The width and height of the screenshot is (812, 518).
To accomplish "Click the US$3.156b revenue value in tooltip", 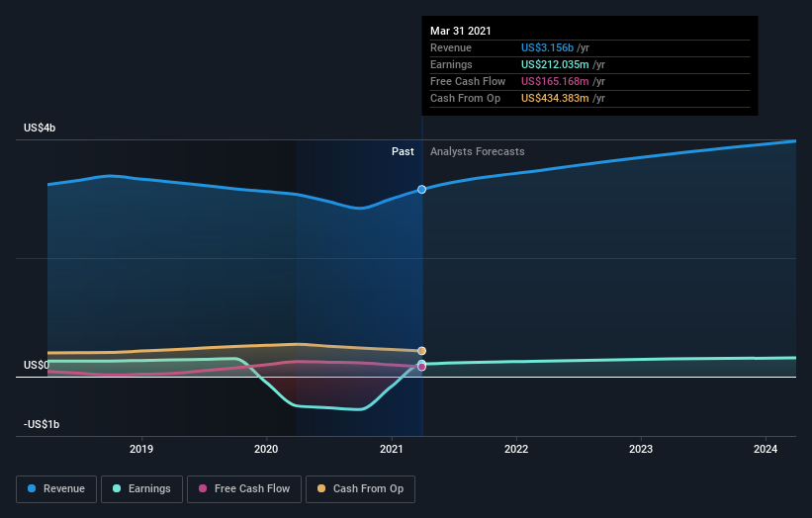I will [547, 47].
